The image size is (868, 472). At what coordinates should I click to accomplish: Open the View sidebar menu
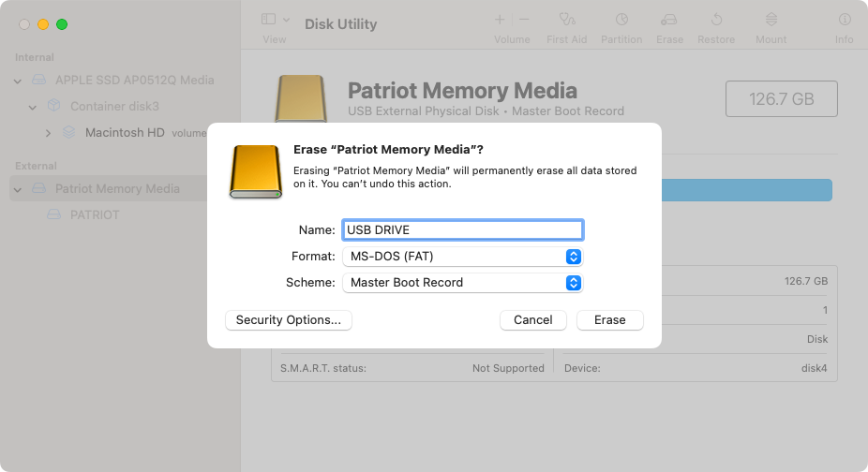[275, 20]
